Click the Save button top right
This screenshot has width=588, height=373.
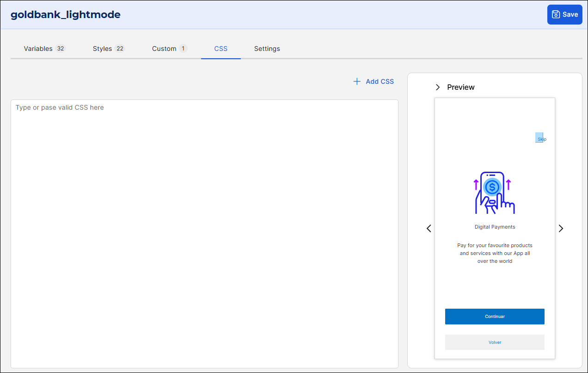[564, 14]
